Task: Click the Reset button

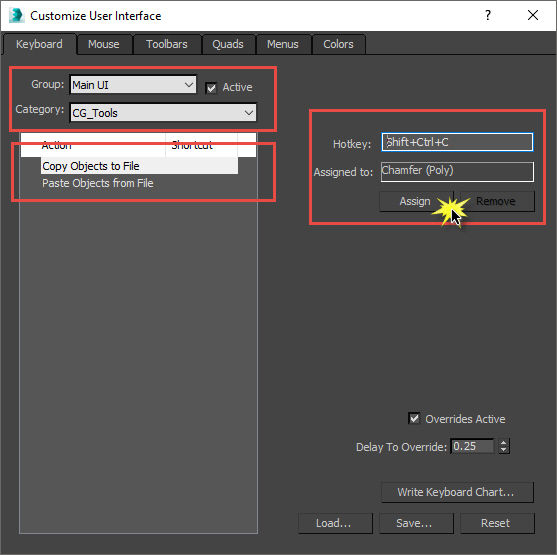Action: (497, 523)
